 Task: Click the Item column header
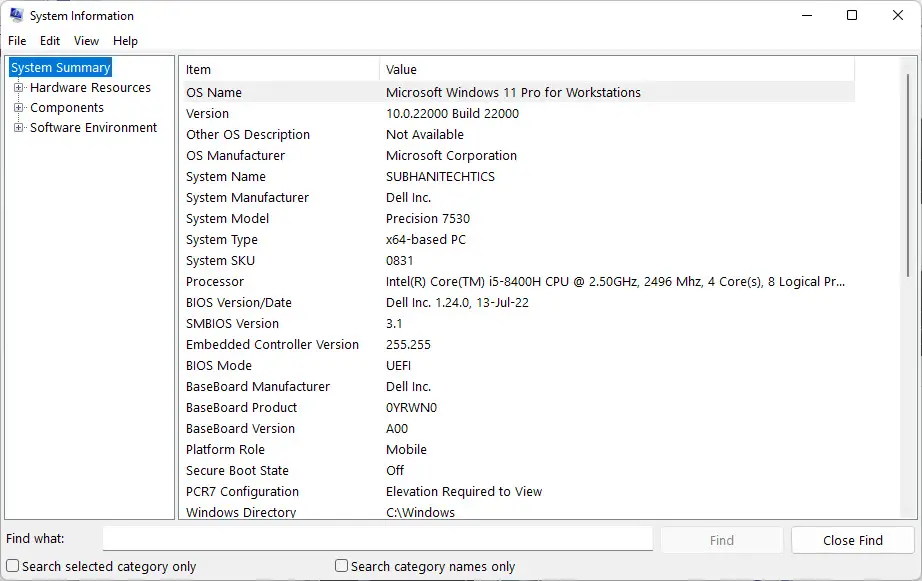point(280,69)
